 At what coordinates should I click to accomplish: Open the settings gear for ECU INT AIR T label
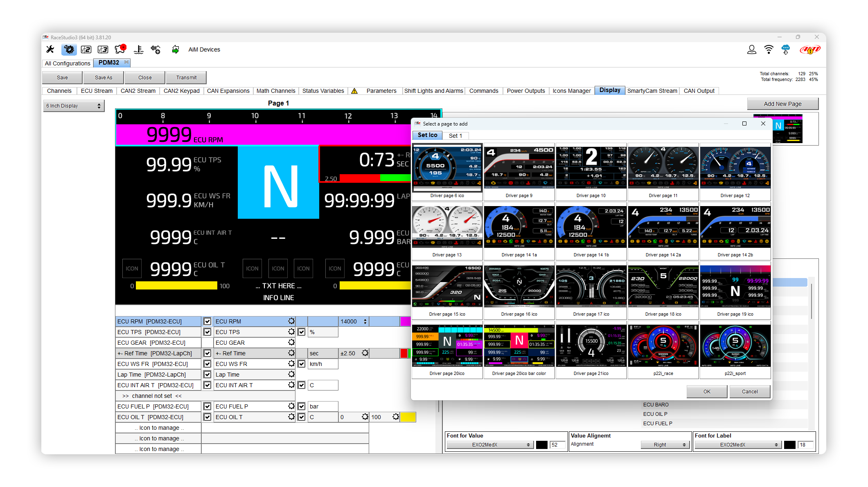291,385
